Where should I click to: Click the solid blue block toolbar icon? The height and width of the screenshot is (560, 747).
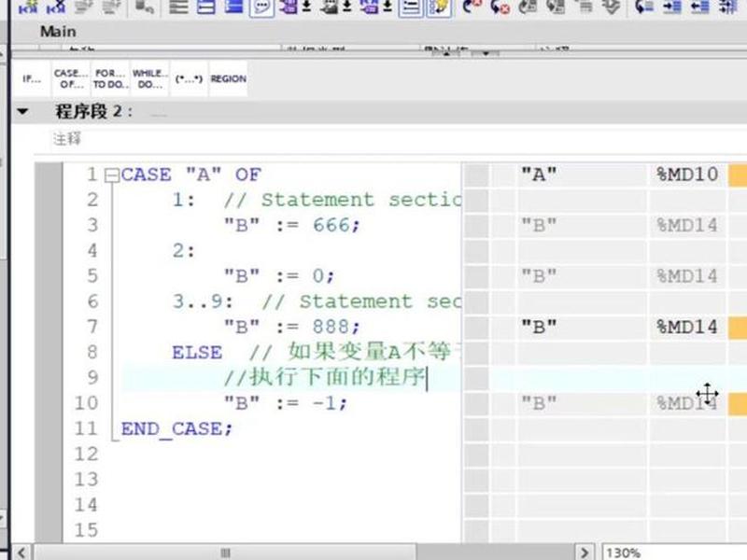click(x=234, y=7)
